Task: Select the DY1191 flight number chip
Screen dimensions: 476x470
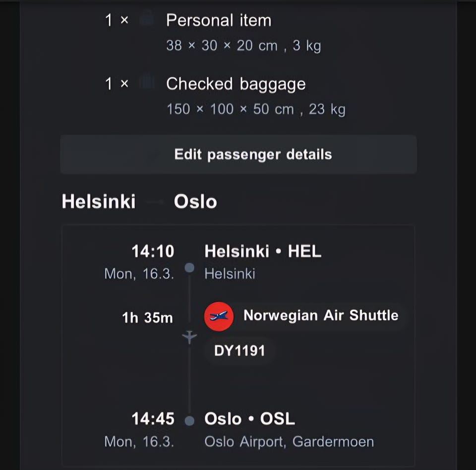Action: (x=240, y=351)
